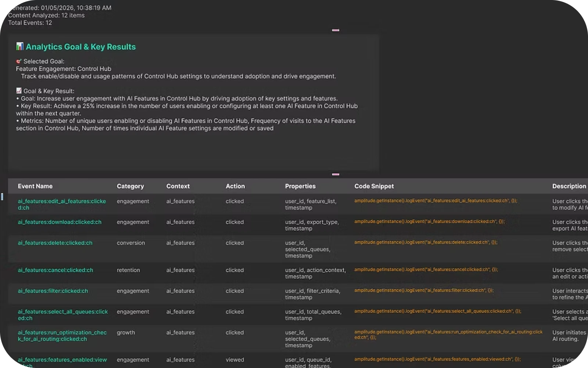588x368 pixels.
Task: Open the ai_features:filter:clicked:ch event name
Action: tap(53, 291)
